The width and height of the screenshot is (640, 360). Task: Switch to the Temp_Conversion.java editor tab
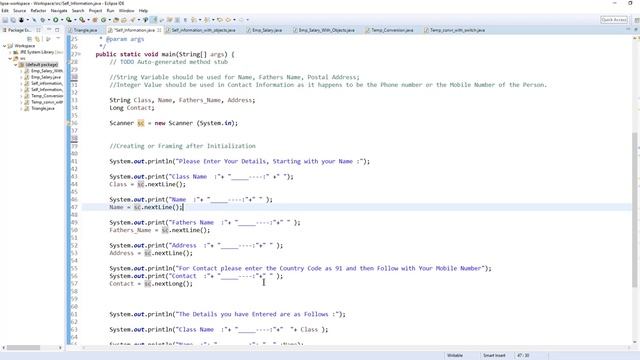tap(392, 30)
